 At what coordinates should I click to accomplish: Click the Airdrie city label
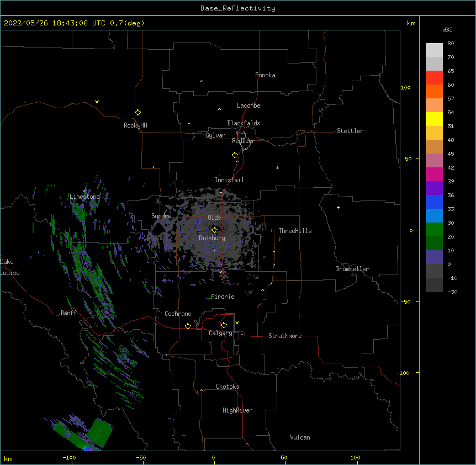point(223,297)
